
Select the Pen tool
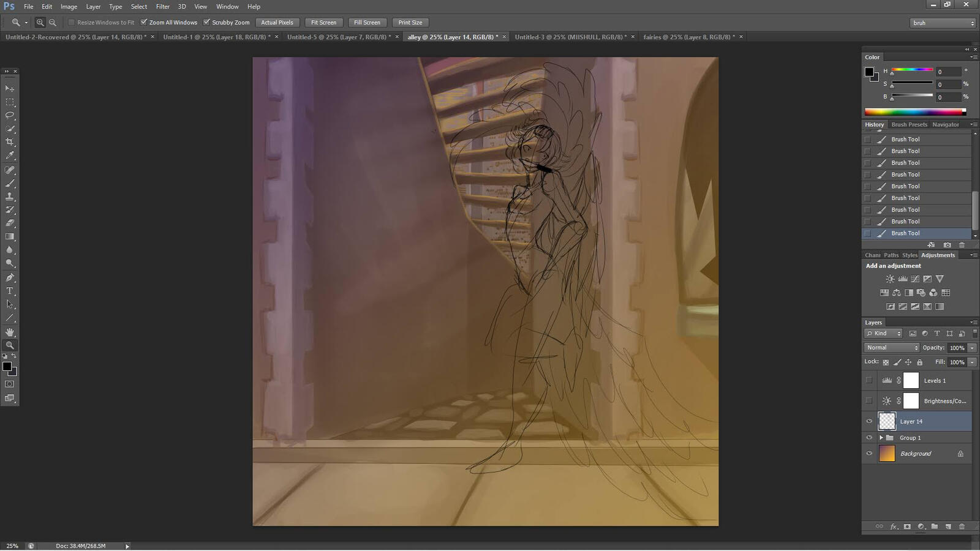tap(10, 277)
